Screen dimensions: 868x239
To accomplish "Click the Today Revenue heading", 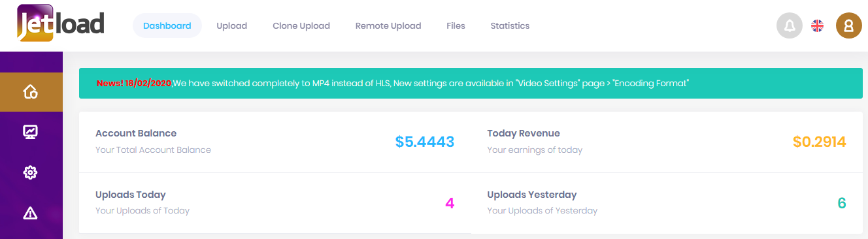I will point(524,133).
